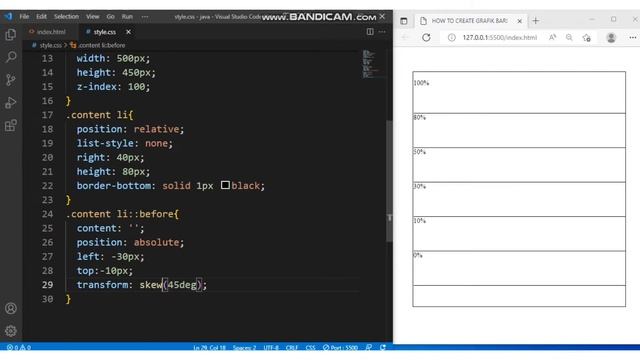Open browser profile avatar
Viewport: 640px width, 360px height.
point(611,38)
